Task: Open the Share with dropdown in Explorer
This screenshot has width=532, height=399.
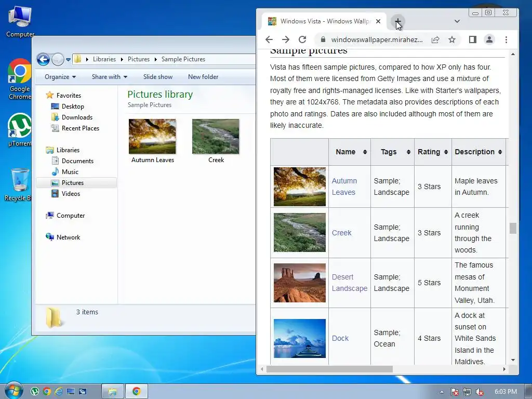Action: (109, 77)
